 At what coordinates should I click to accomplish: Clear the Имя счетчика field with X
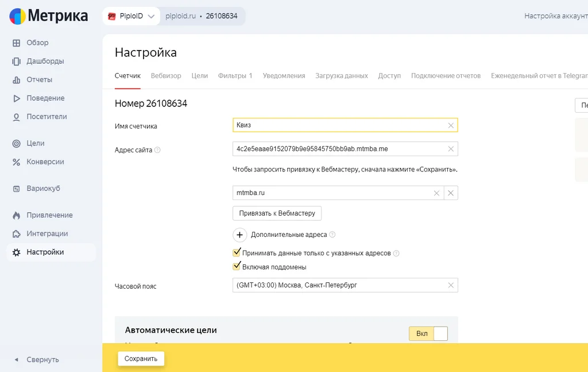pyautogui.click(x=451, y=125)
